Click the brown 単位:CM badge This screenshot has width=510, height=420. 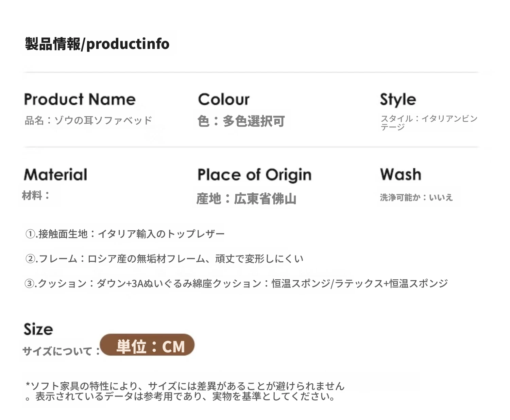[x=147, y=346]
